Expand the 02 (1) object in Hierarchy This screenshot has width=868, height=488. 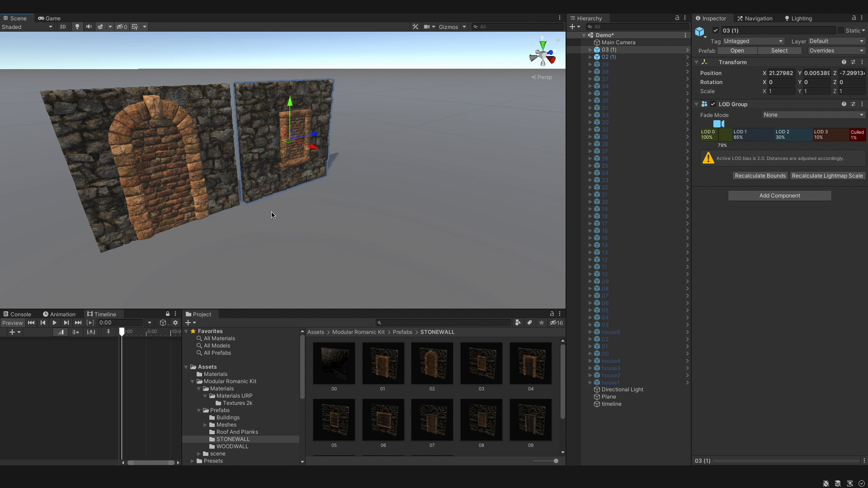[590, 57]
